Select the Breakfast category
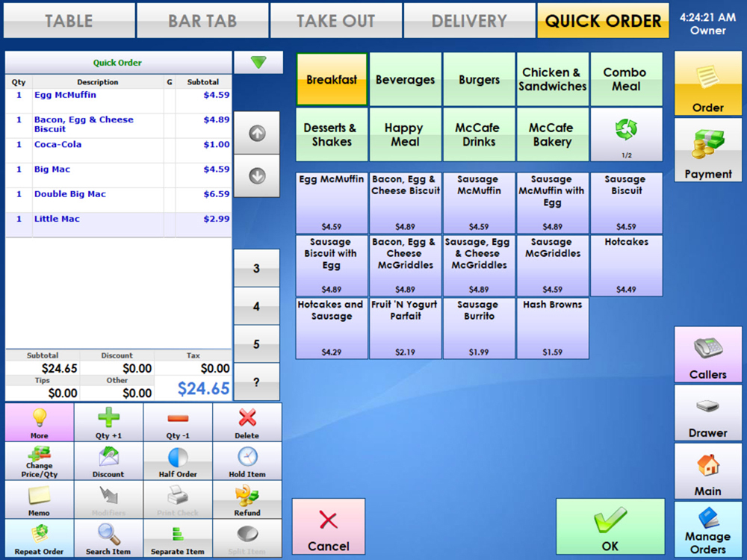 [x=332, y=79]
